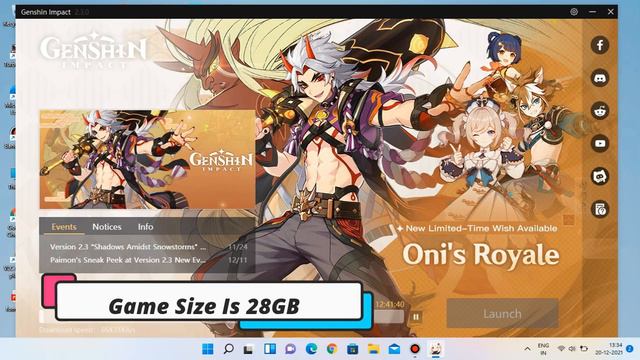640x360 pixels.
Task: Open Task View from the taskbar
Action: point(248,349)
